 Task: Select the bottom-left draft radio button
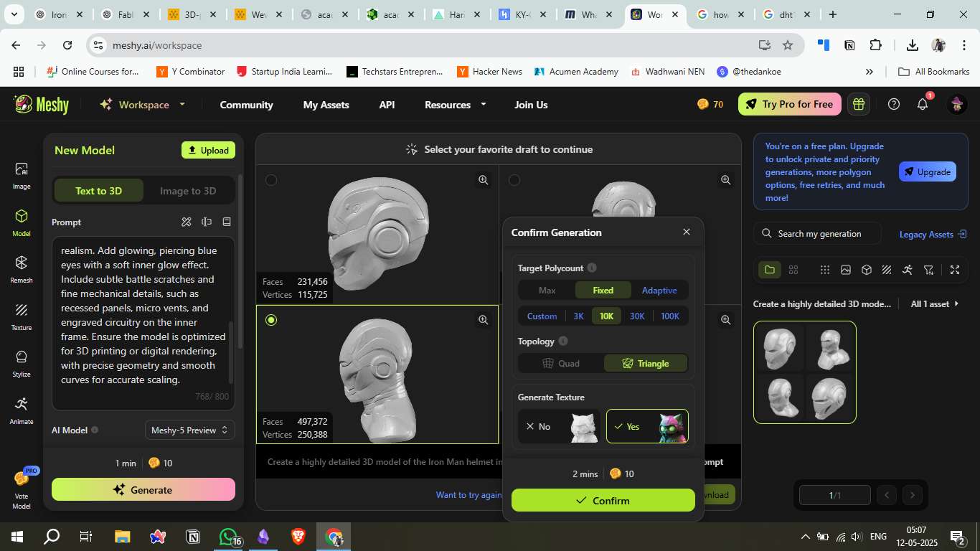pos(271,320)
